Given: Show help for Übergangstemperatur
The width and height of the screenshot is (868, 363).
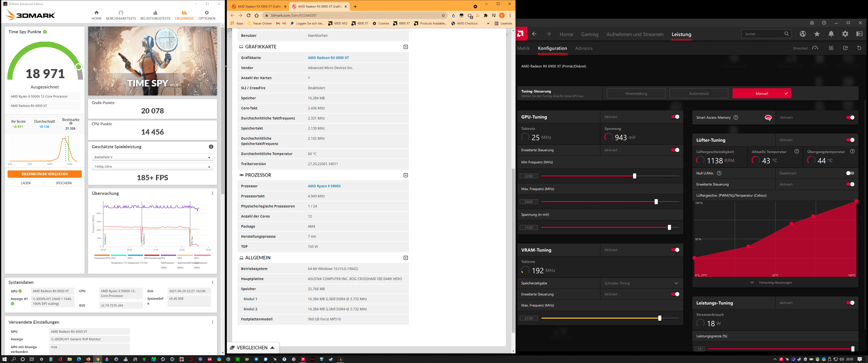Looking at the screenshot, I should pos(852,152).
